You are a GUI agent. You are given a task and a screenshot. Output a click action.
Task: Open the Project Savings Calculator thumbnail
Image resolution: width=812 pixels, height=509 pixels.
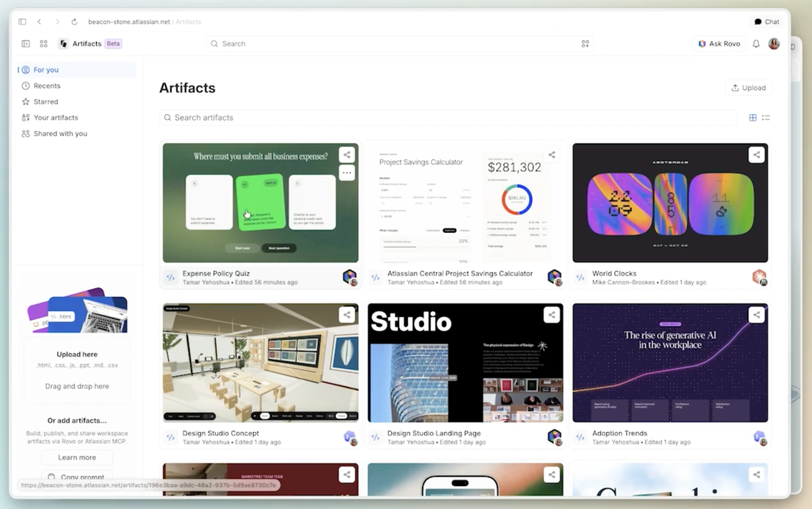[465, 203]
